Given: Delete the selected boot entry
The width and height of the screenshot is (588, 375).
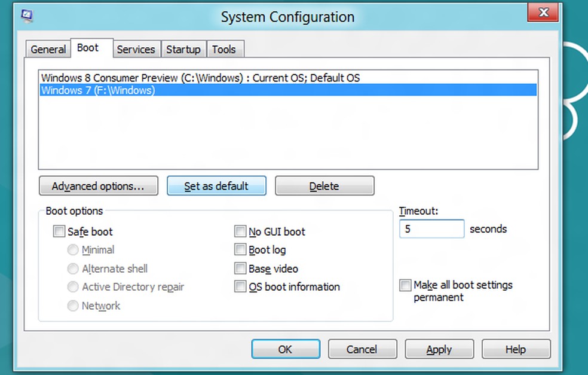Looking at the screenshot, I should [x=324, y=186].
